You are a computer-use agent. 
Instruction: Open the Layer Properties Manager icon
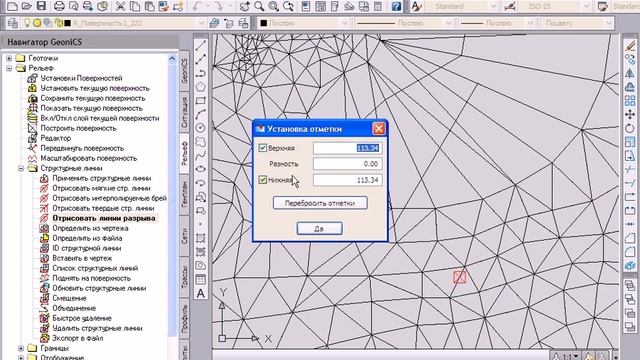(x=13, y=23)
